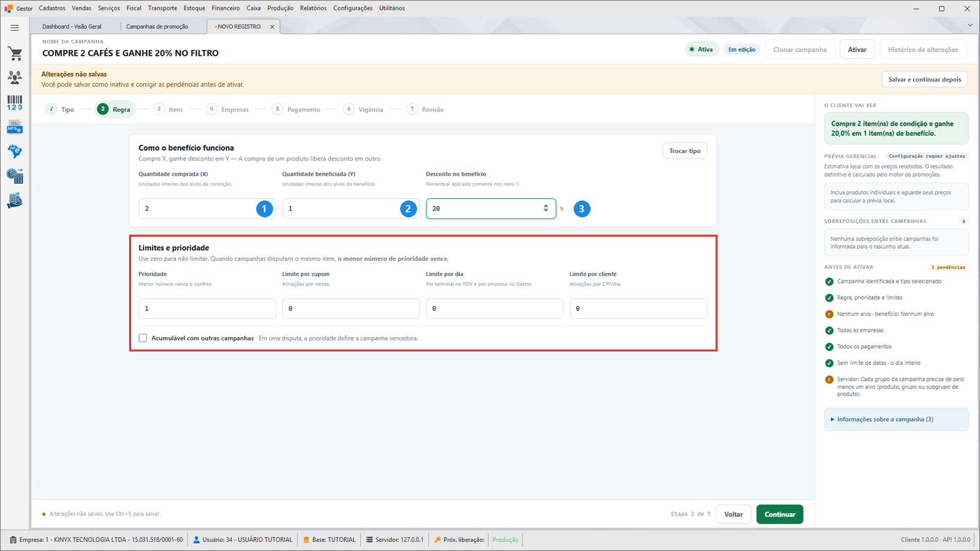980x551 pixels.
Task: Open the customers people icon
Action: [x=15, y=77]
